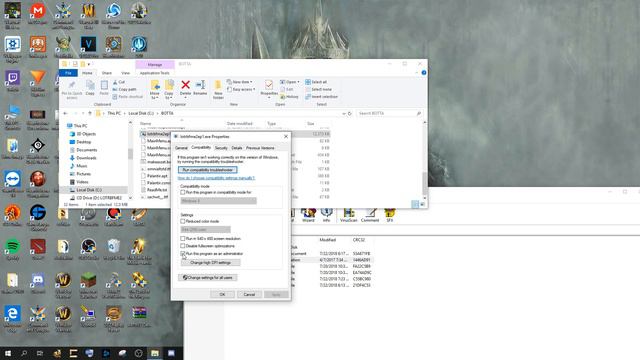Open the compatibility mode Windows version dropdown

(x=218, y=201)
